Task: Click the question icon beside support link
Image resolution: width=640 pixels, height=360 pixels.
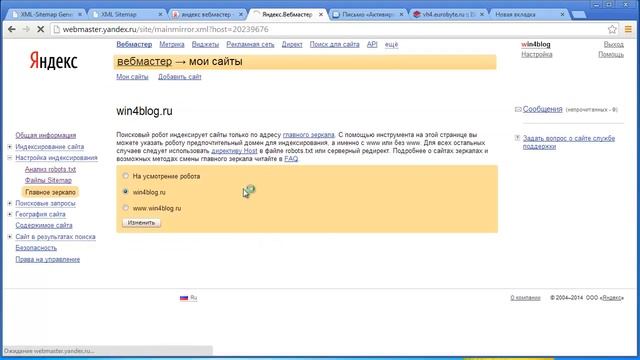Action: [518, 138]
